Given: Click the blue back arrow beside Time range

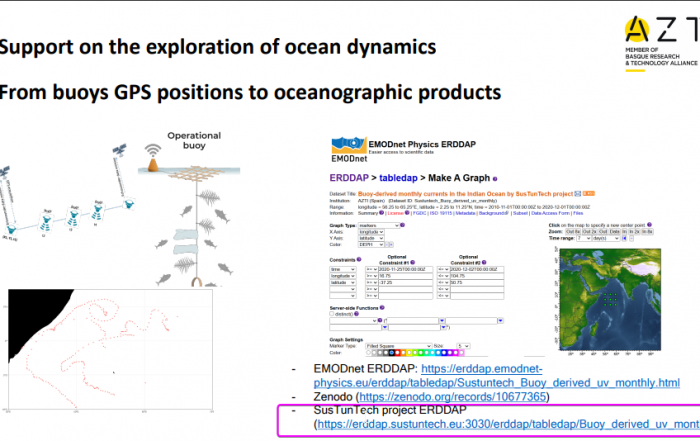Looking at the screenshot, I should click(x=624, y=238).
